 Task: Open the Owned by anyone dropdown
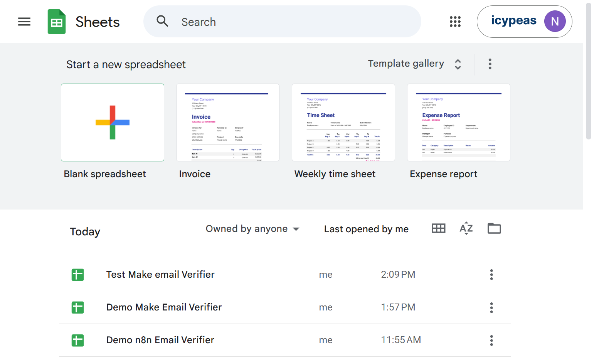tap(252, 229)
